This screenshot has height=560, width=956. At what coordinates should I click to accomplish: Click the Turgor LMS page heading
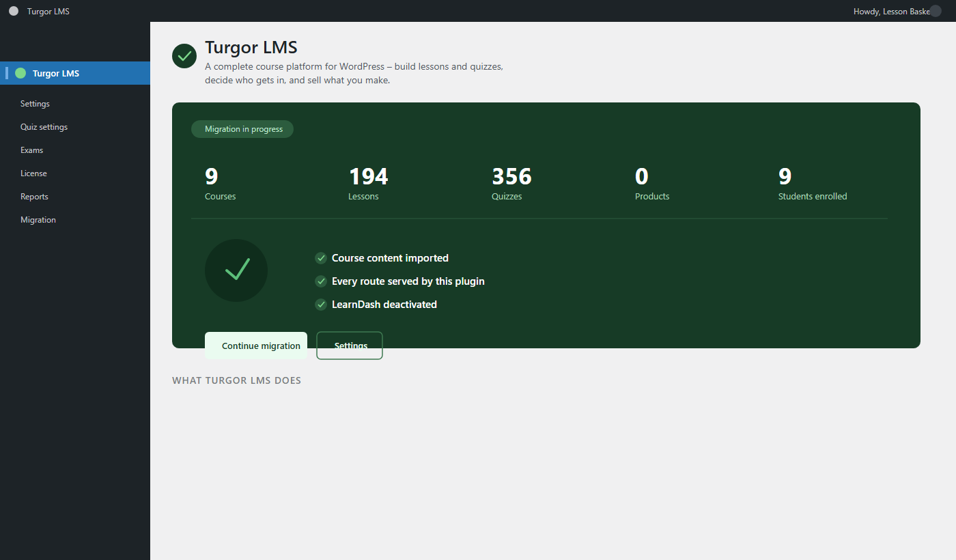click(x=251, y=48)
